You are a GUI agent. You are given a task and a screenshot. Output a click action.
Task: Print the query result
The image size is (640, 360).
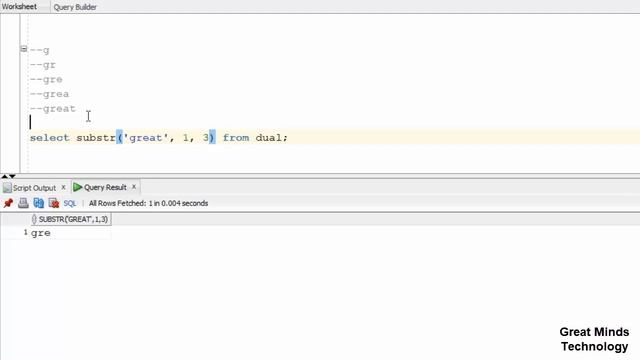[x=23, y=203]
